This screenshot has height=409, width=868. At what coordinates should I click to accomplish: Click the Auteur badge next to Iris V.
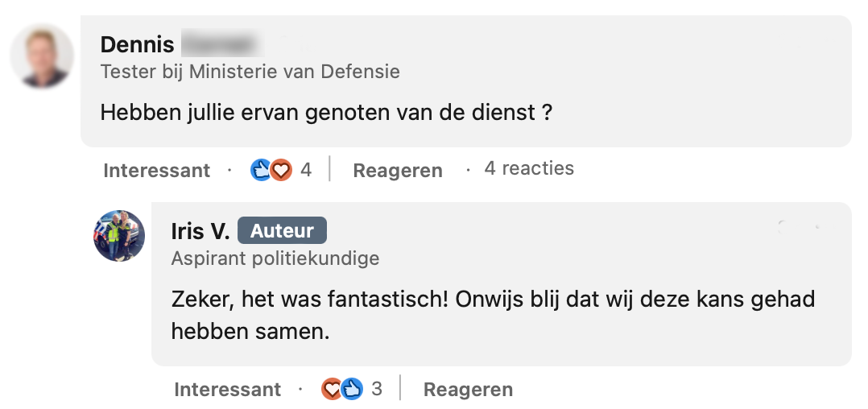(x=282, y=231)
